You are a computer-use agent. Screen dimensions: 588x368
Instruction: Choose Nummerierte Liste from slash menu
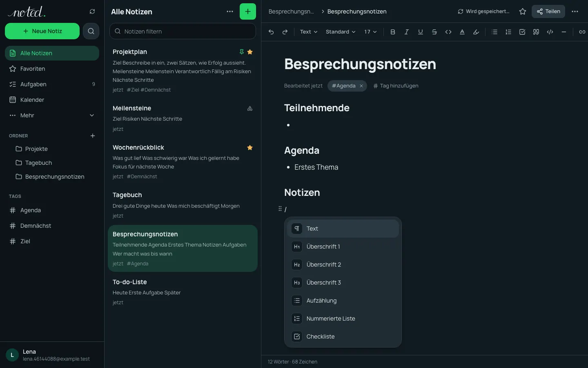click(343, 319)
